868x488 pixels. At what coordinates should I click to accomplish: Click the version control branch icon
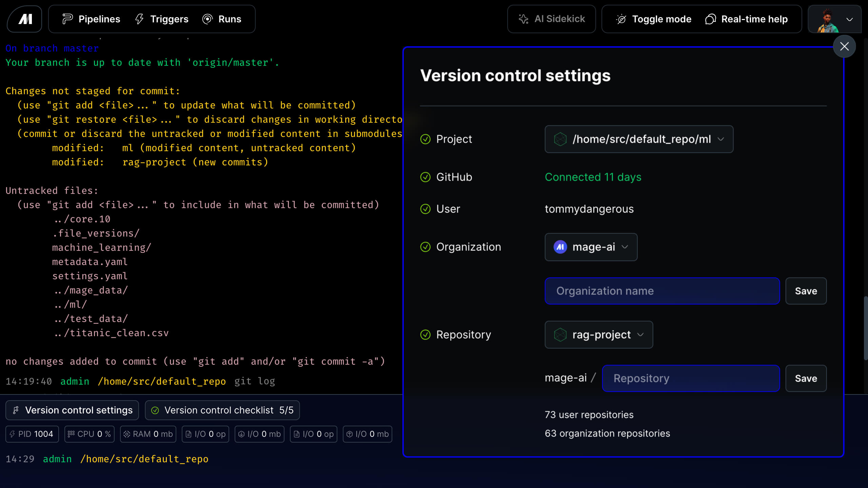point(16,410)
